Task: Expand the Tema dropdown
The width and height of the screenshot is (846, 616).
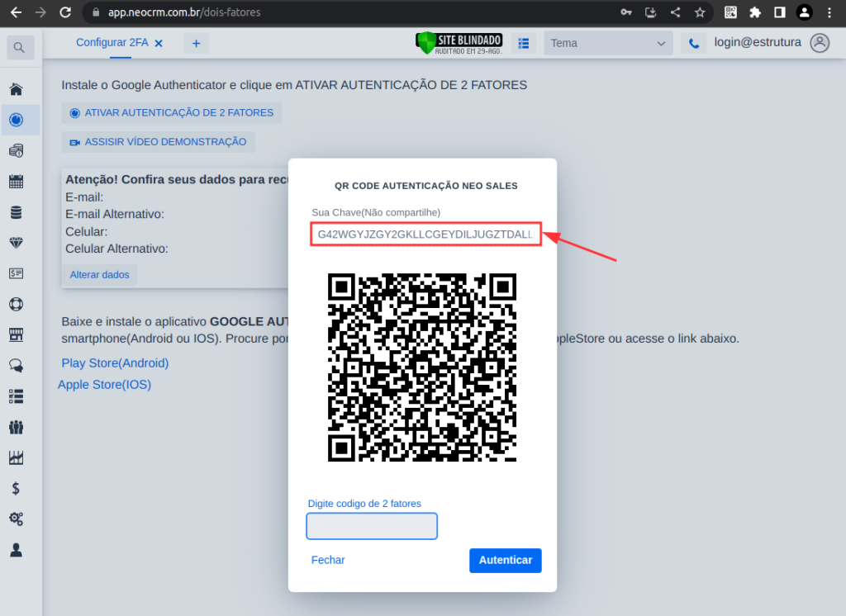Action: click(608, 44)
